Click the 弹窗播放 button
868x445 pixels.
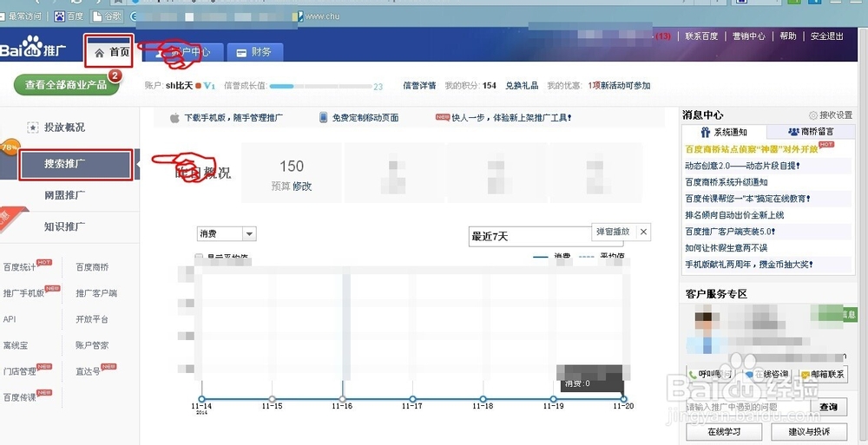pos(613,232)
